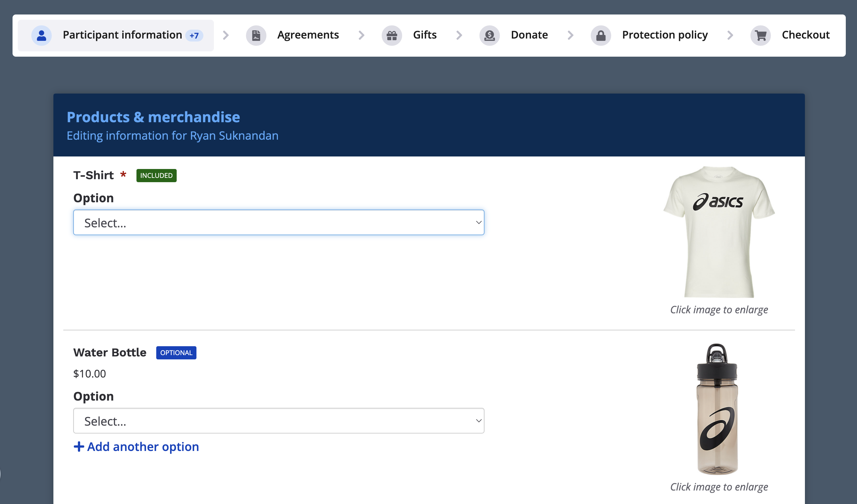Screen dimensions: 857x504
Task: Enlarge the water bottle image
Action: click(718, 409)
